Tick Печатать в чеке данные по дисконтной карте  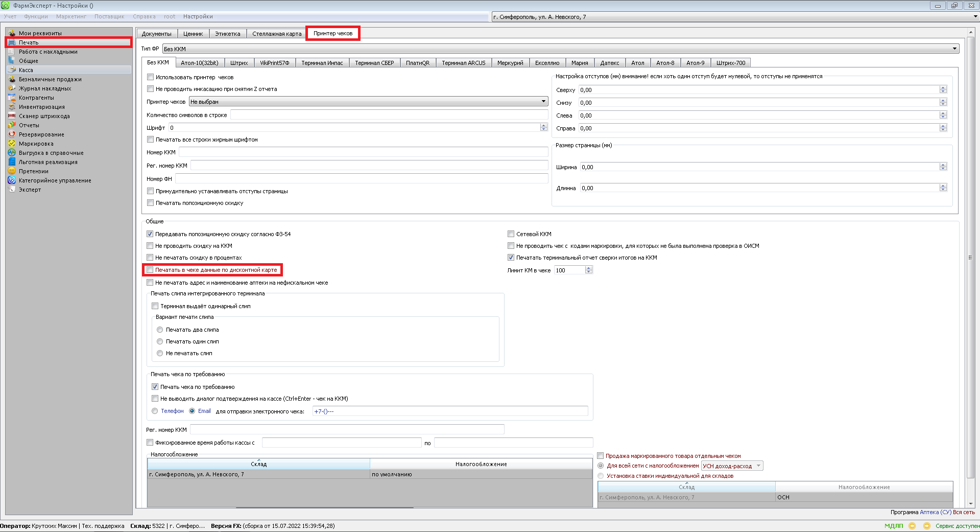click(x=150, y=270)
